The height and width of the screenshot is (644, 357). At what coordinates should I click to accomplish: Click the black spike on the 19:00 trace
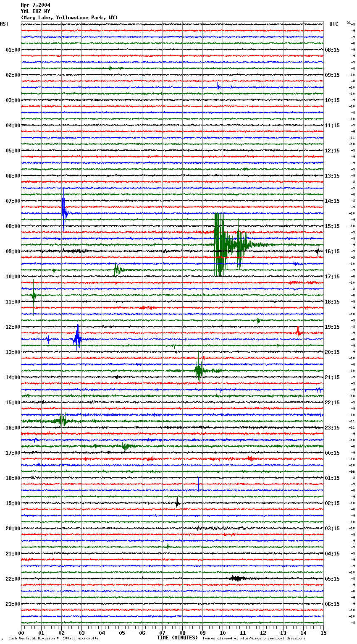177,502
